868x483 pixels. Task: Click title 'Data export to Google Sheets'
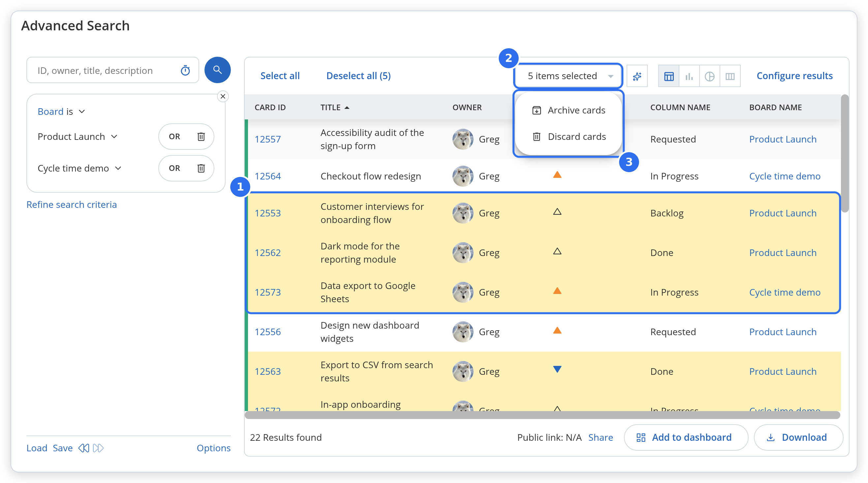[x=368, y=292]
